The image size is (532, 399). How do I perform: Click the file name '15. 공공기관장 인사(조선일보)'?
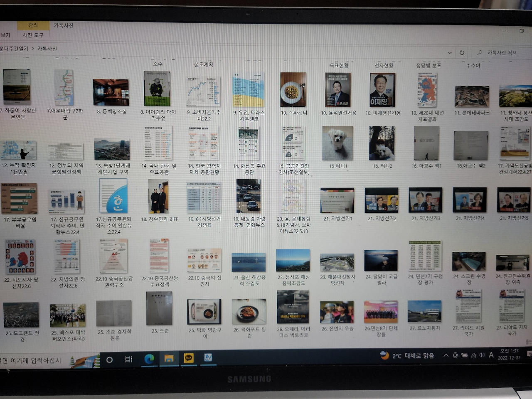(x=293, y=169)
